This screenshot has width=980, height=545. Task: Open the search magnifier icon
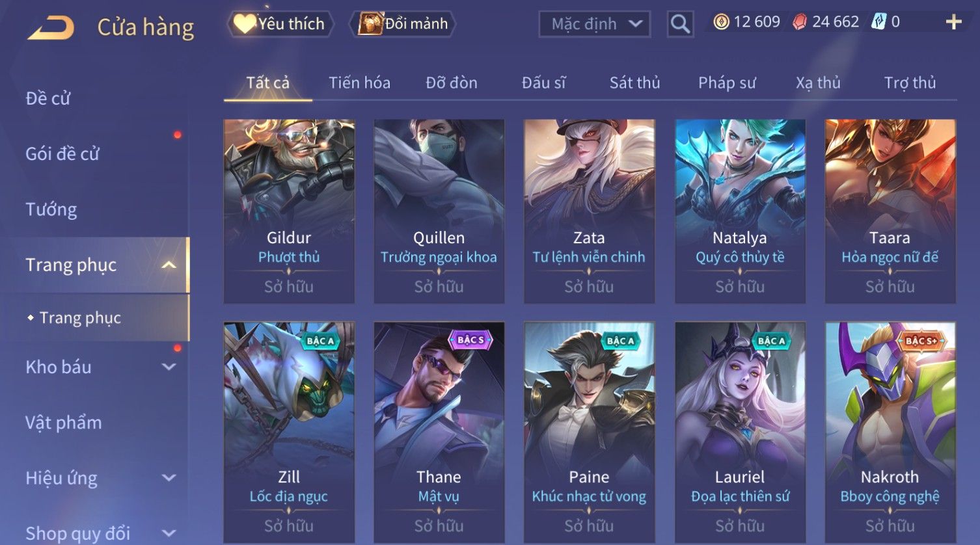pyautogui.click(x=680, y=24)
